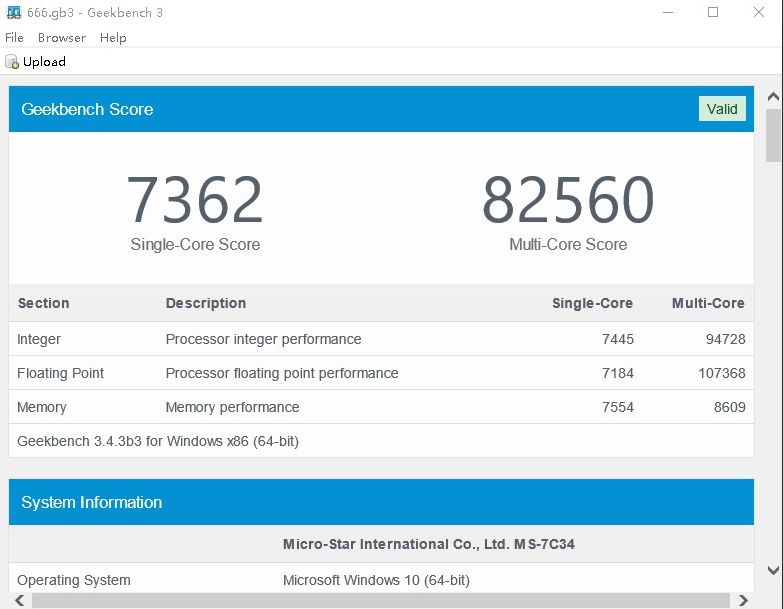
Task: Click the Upload document icon
Action: [x=11, y=62]
